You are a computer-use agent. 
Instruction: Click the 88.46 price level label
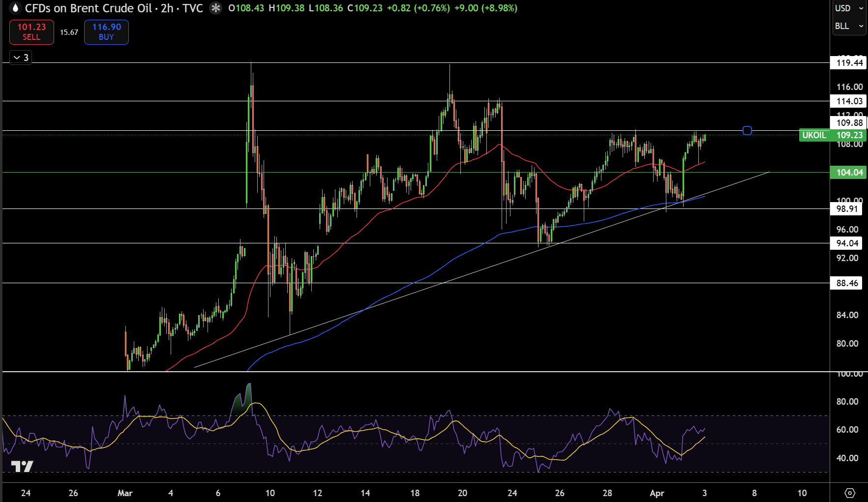click(x=847, y=283)
